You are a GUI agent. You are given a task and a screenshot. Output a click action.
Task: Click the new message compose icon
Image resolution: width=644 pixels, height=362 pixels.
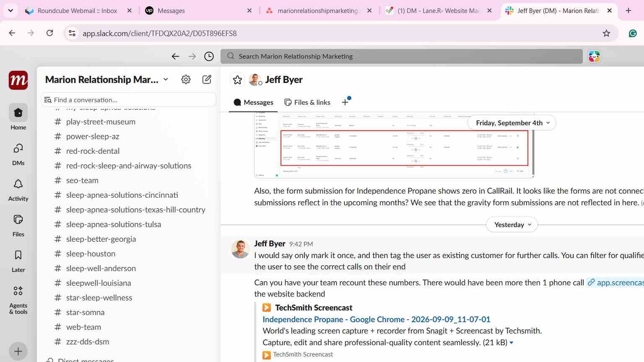point(207,80)
